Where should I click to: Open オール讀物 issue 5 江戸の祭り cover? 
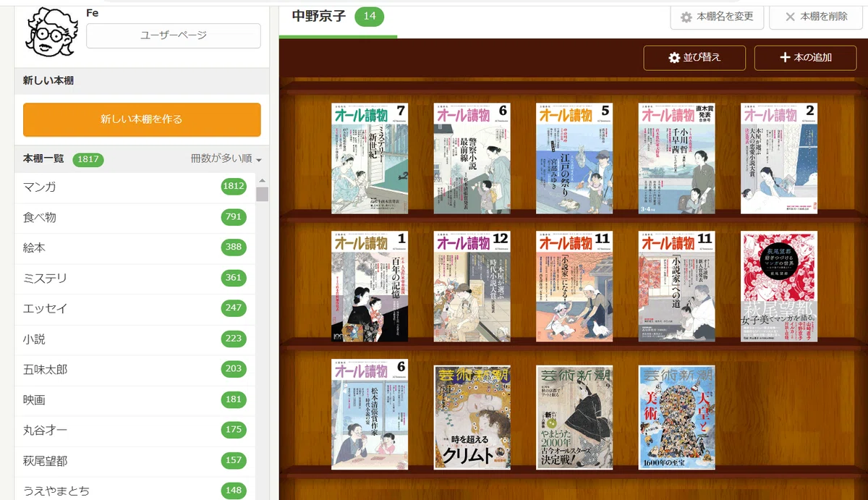(x=574, y=158)
